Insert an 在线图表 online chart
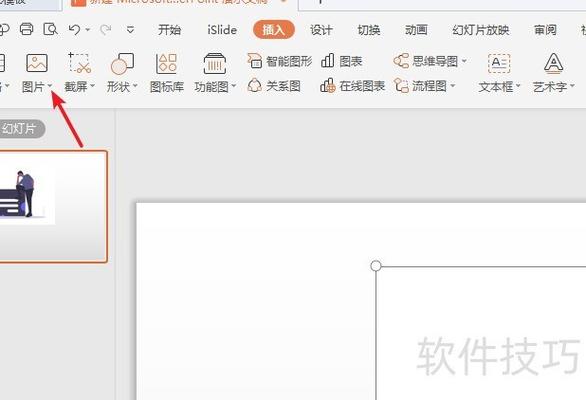The width and height of the screenshot is (586, 400). click(352, 86)
